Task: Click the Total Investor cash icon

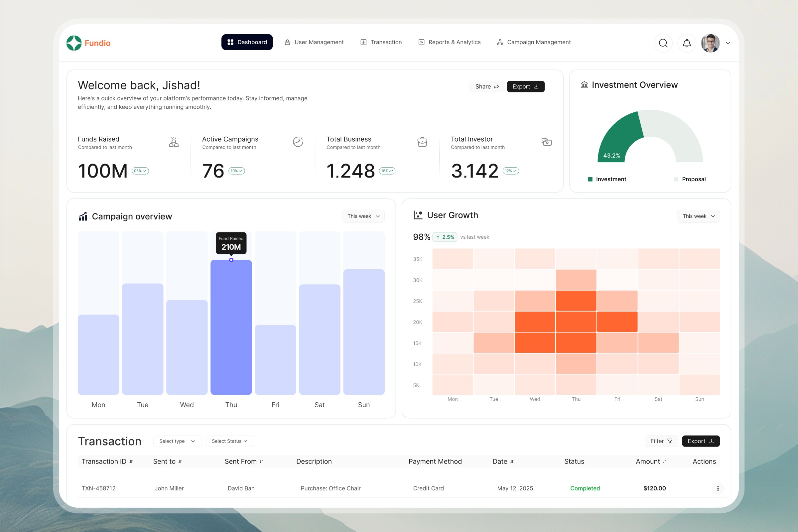Action: (x=546, y=142)
